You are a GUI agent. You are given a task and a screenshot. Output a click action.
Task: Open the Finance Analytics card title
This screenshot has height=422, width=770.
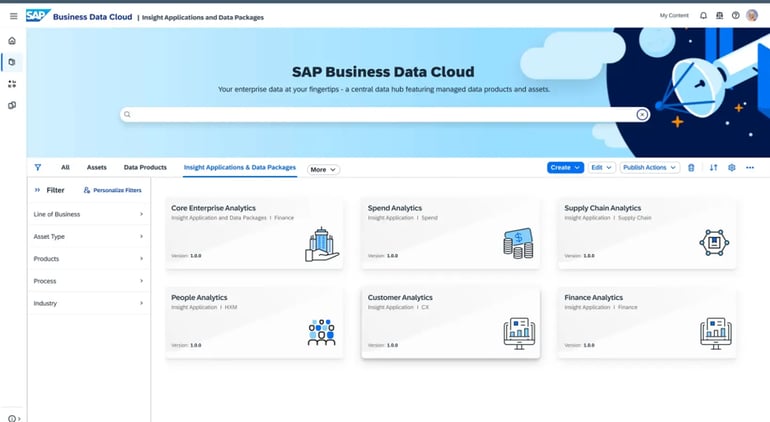click(594, 298)
